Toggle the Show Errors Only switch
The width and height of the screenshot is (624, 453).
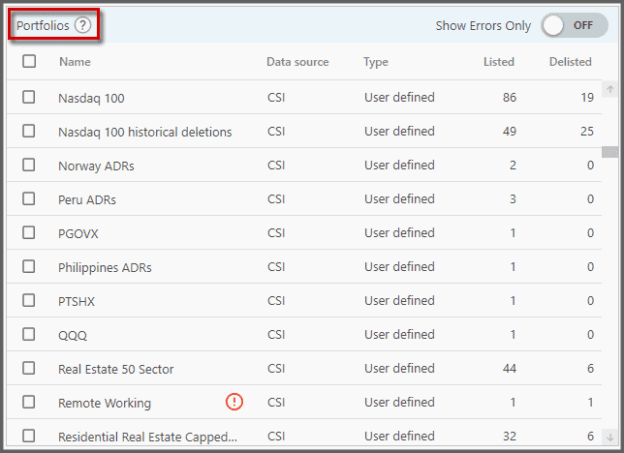pos(574,26)
